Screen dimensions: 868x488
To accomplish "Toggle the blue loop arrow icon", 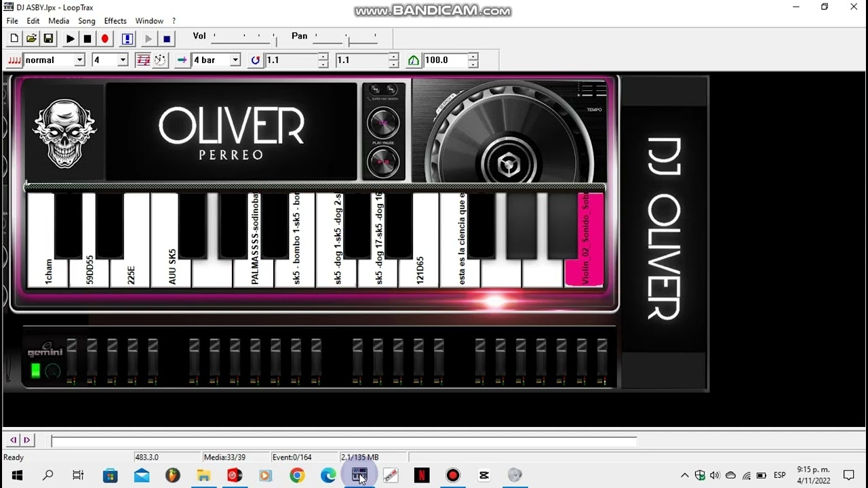I will tap(255, 60).
